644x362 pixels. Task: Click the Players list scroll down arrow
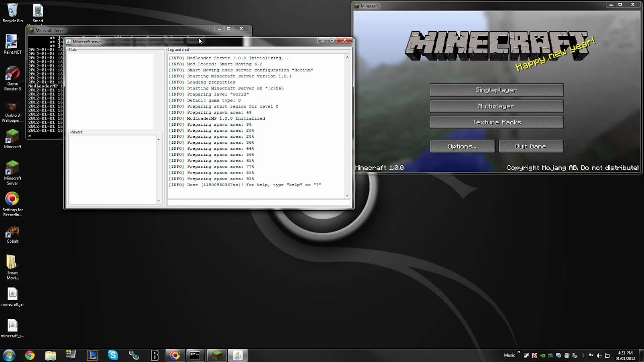[x=158, y=201]
